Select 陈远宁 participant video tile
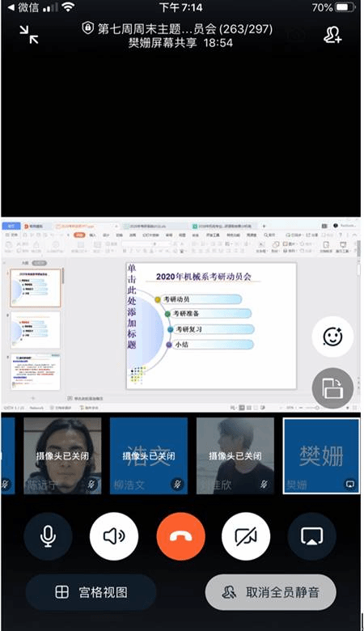Image resolution: width=364 pixels, height=631 pixels. [62, 456]
